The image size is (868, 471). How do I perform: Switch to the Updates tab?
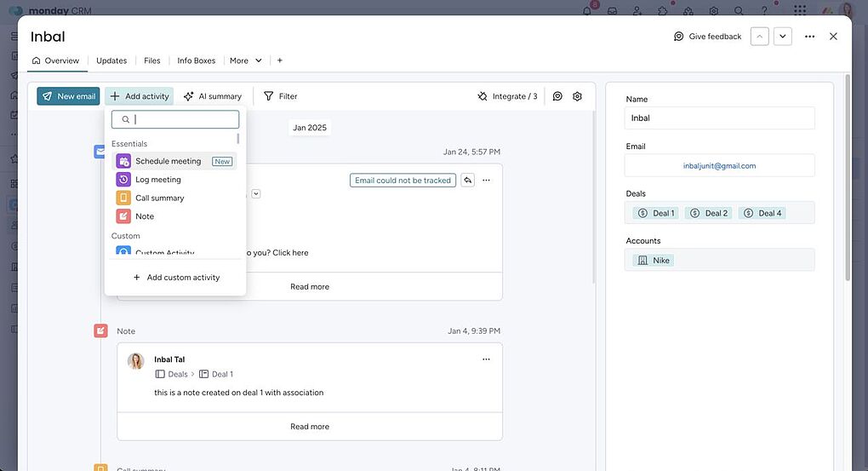pos(111,60)
